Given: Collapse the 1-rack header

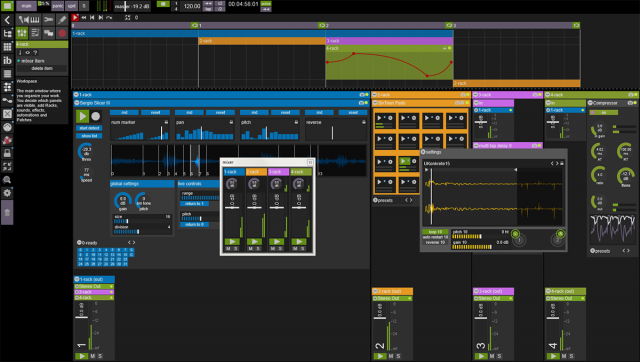Looking at the screenshot, I should (x=76, y=95).
